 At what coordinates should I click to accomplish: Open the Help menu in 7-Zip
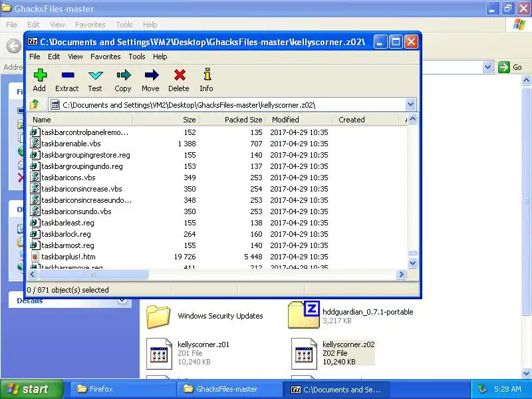click(x=160, y=57)
